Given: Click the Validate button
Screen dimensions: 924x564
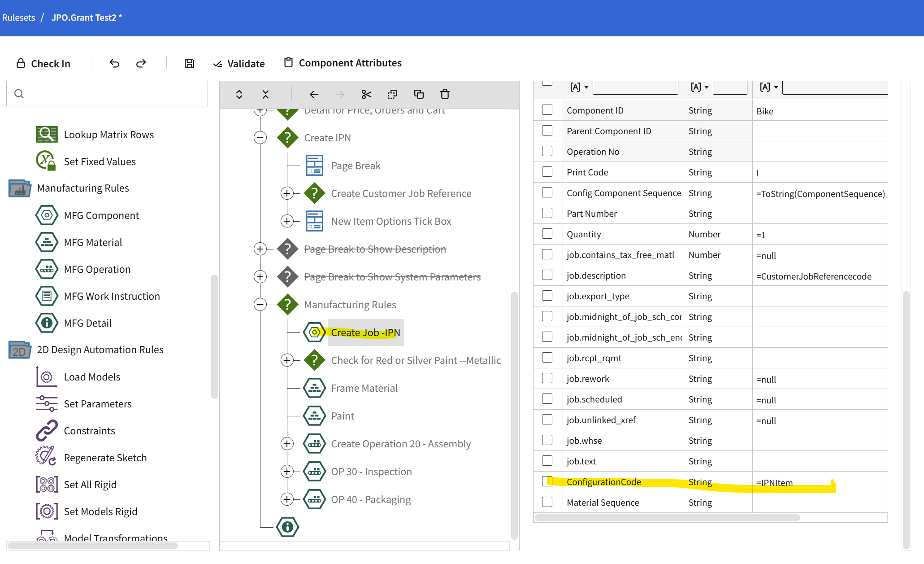Looking at the screenshot, I should [239, 64].
